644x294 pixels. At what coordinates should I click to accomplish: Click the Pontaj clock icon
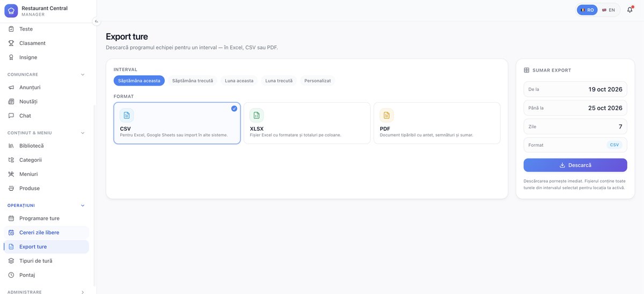pos(11,275)
